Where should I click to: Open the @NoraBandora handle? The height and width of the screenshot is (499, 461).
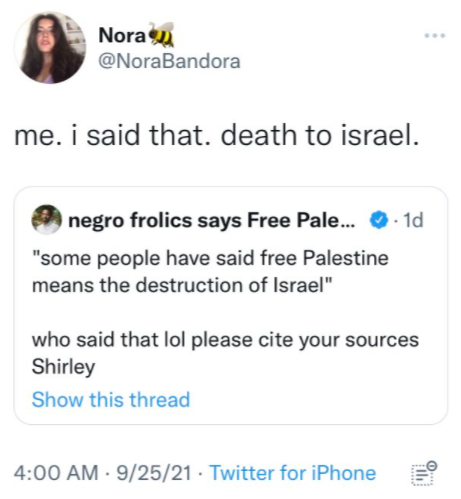point(169,61)
